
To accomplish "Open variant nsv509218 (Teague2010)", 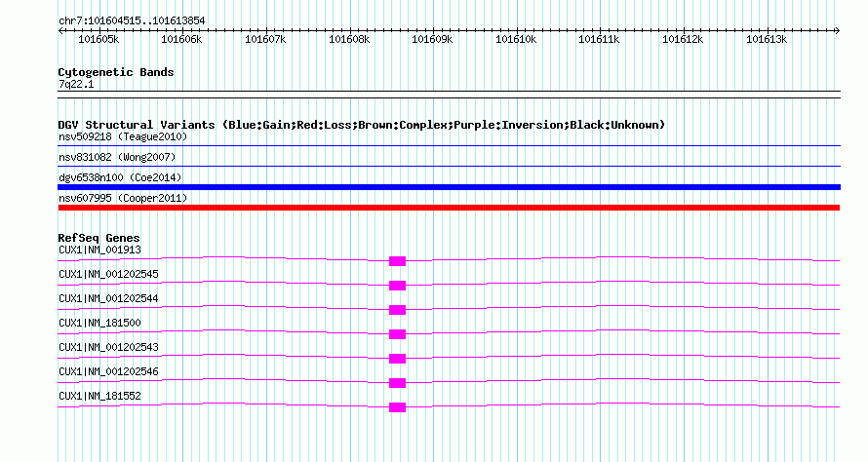I will tap(123, 136).
